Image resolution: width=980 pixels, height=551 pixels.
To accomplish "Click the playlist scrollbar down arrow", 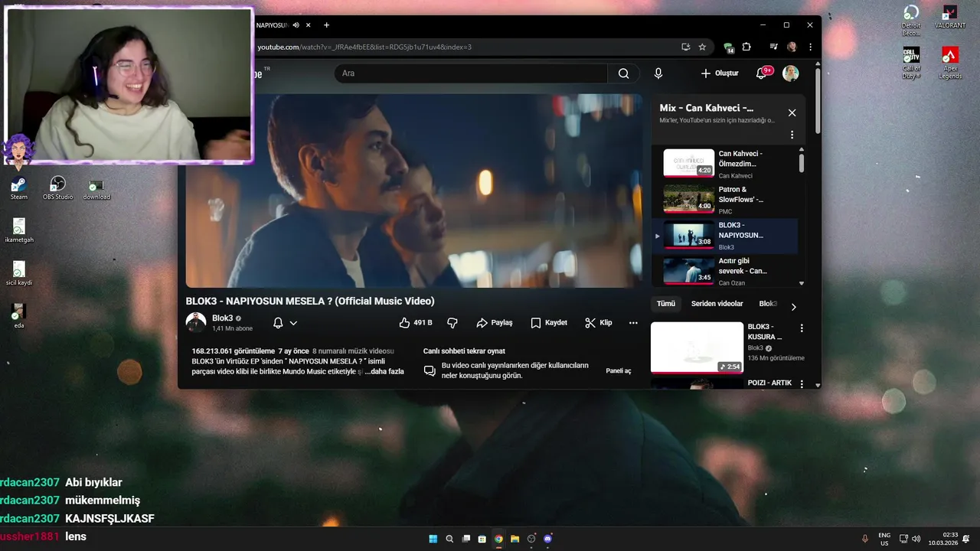I will pyautogui.click(x=802, y=283).
